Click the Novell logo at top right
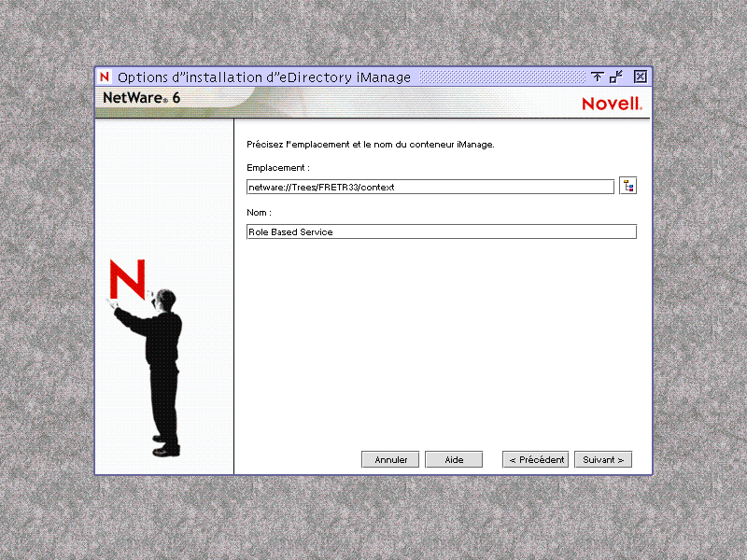 click(x=612, y=103)
